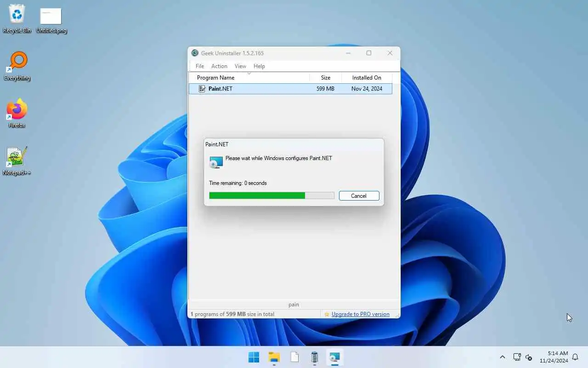Select the Notepad++ desktop shortcut
Viewport: 588px width, 368px height.
[17, 161]
